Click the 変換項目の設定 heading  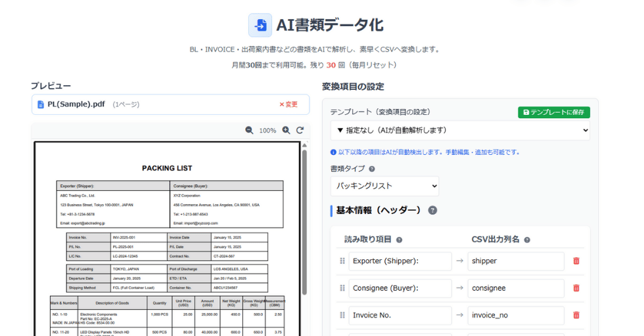click(x=353, y=87)
